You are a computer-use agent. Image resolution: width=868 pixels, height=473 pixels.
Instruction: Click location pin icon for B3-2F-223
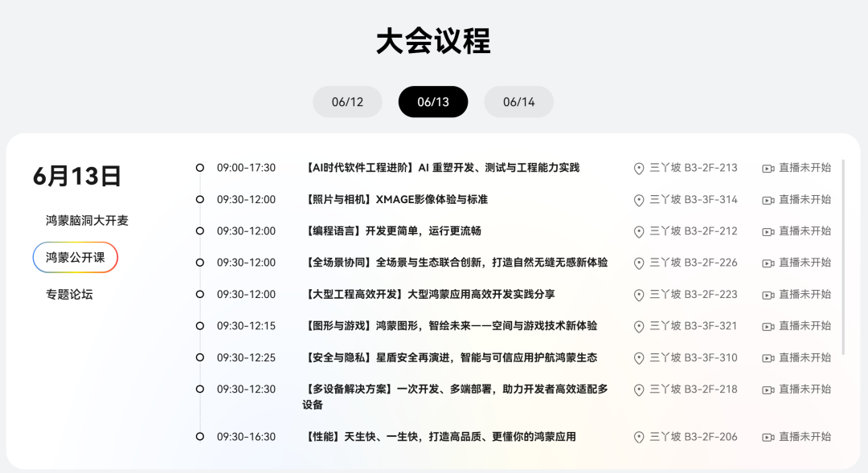tap(639, 296)
